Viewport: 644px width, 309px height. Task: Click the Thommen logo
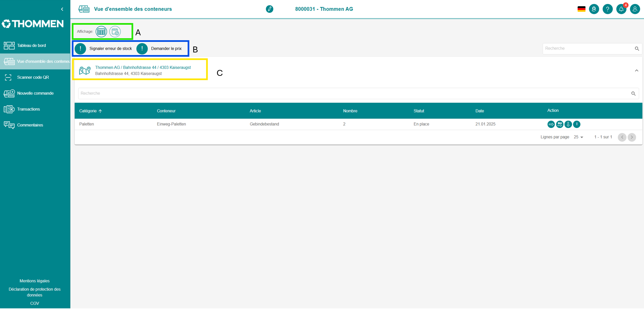click(33, 24)
